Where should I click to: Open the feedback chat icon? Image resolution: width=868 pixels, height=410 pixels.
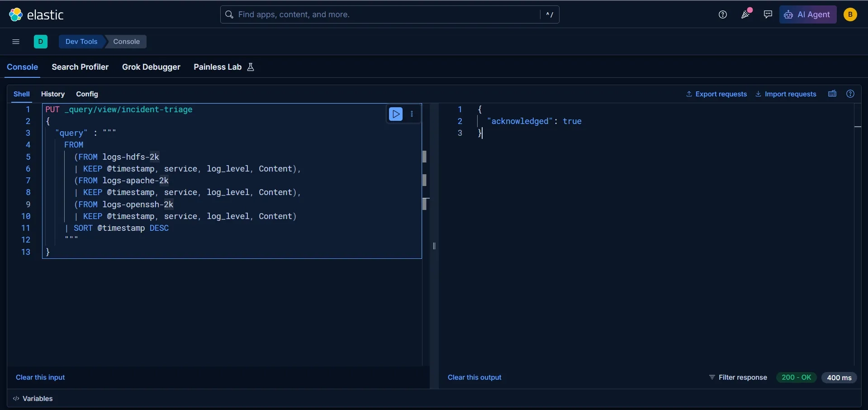[768, 14]
